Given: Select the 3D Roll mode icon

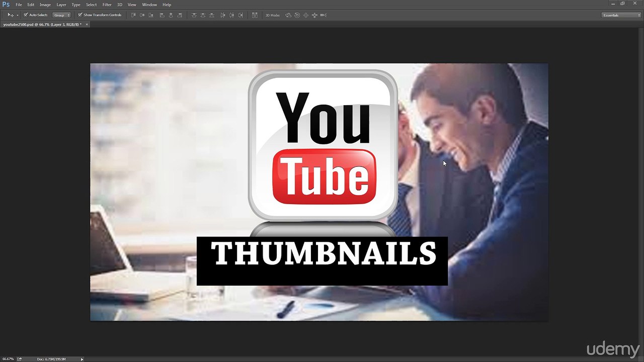Looking at the screenshot, I should pos(297,15).
